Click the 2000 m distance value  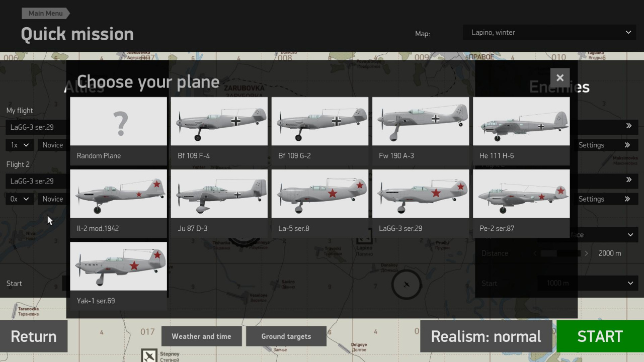point(610,253)
